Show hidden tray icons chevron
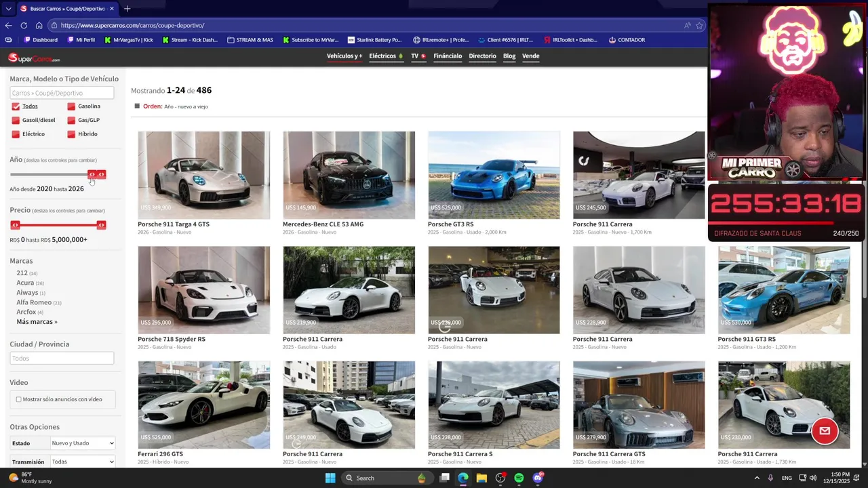The width and height of the screenshot is (868, 488). pos(757,478)
